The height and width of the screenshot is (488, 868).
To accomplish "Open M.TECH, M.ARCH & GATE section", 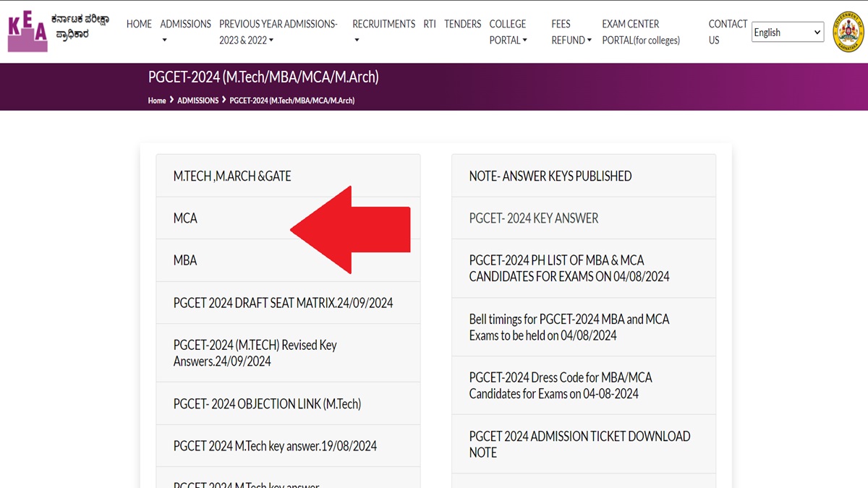I will (288, 176).
